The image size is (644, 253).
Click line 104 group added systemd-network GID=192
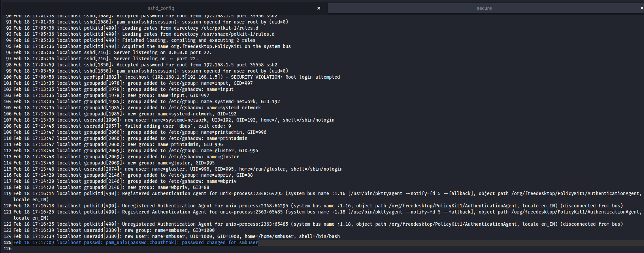(x=147, y=101)
